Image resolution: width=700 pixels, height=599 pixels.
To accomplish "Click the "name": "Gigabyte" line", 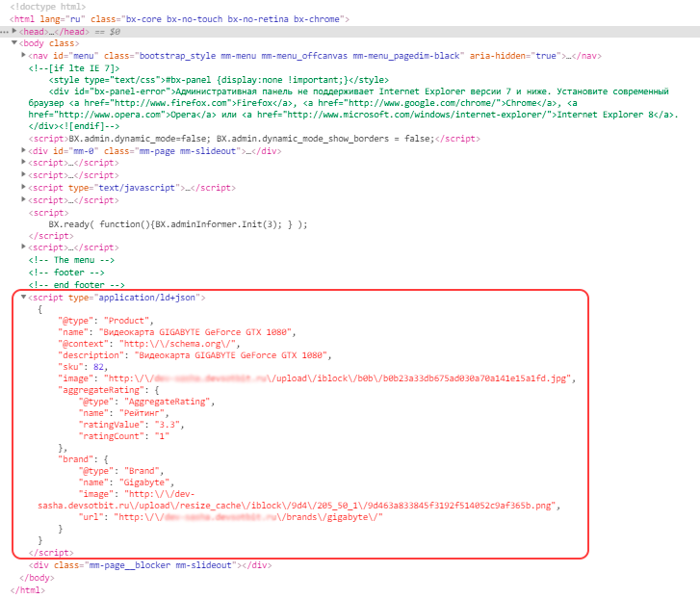I will 126,482.
